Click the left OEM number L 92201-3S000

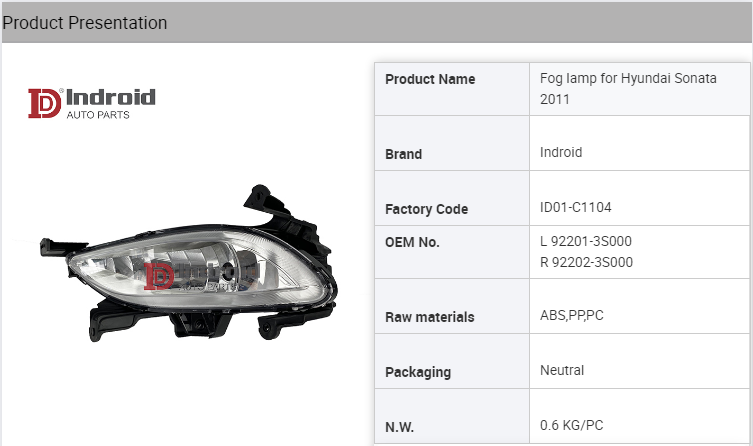[586, 241]
